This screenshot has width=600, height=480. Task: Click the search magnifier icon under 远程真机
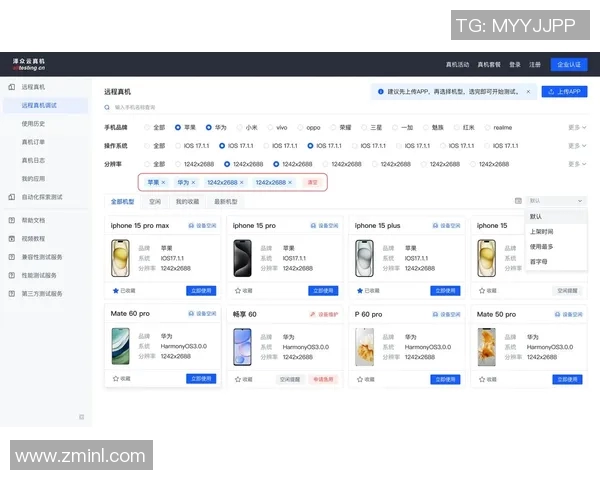click(108, 107)
